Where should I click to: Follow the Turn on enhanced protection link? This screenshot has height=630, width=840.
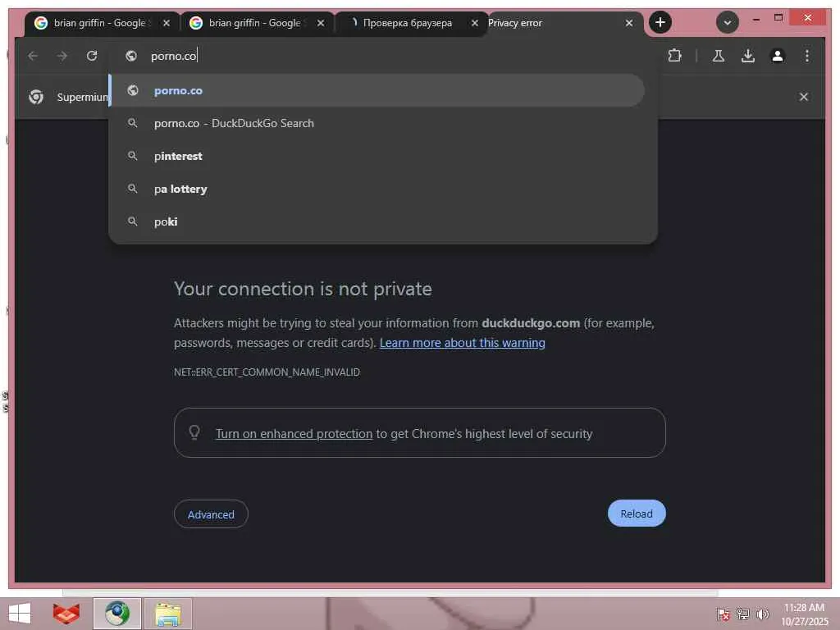tap(294, 434)
